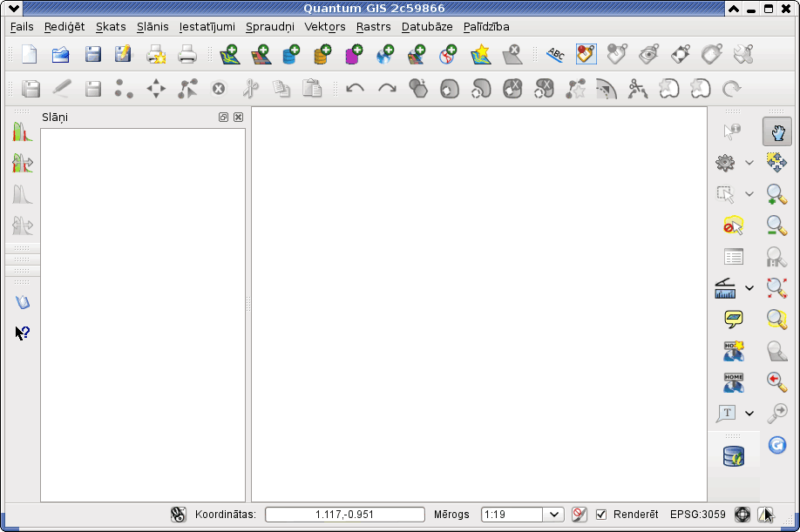Add a WMS layer globe icon

point(385,55)
